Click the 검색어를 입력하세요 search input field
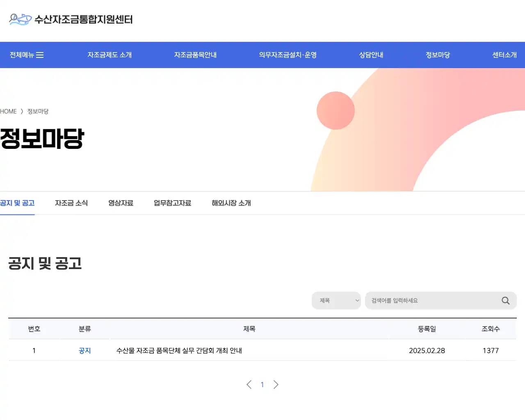The height and width of the screenshot is (420, 525). [x=431, y=300]
